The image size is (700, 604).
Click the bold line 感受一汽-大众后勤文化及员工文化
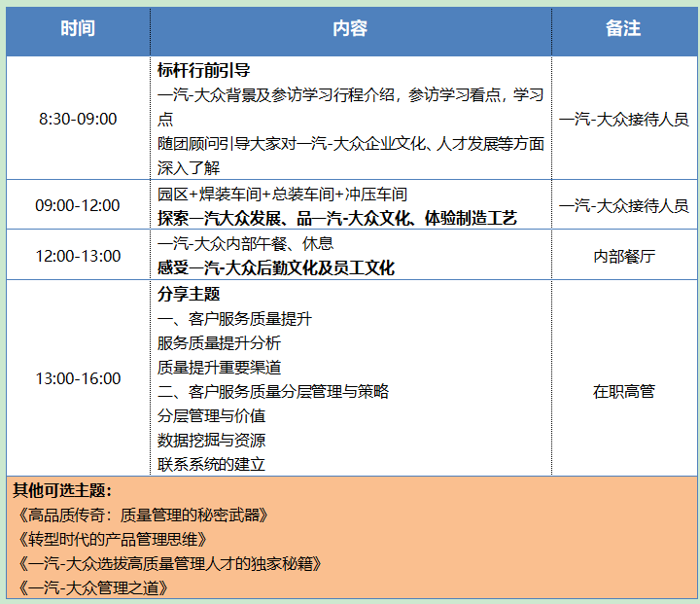click(276, 267)
